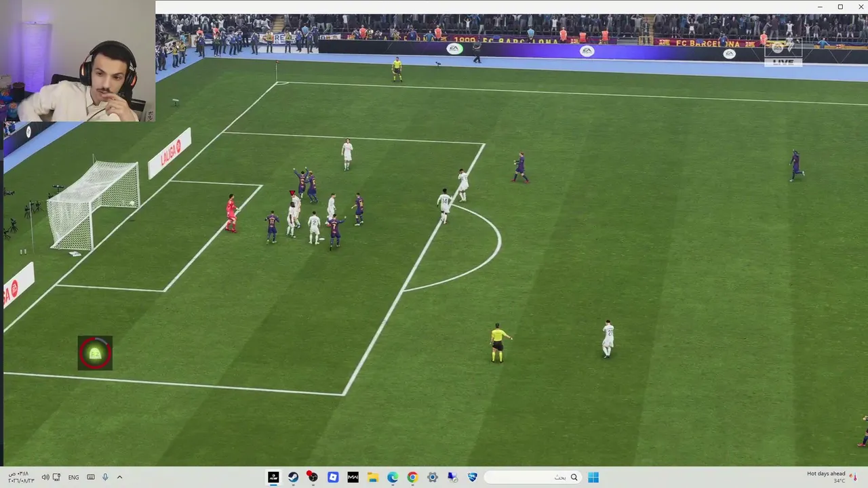Minimize the game window
Screen dimensions: 868x488
(821, 7)
